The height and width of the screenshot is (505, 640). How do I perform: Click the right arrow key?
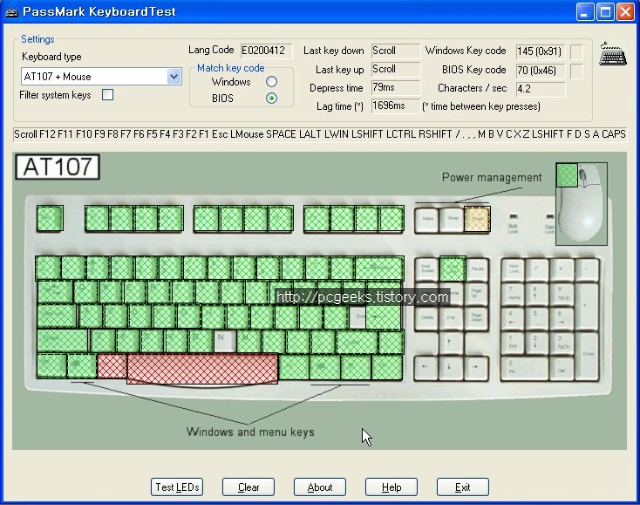(x=476, y=367)
